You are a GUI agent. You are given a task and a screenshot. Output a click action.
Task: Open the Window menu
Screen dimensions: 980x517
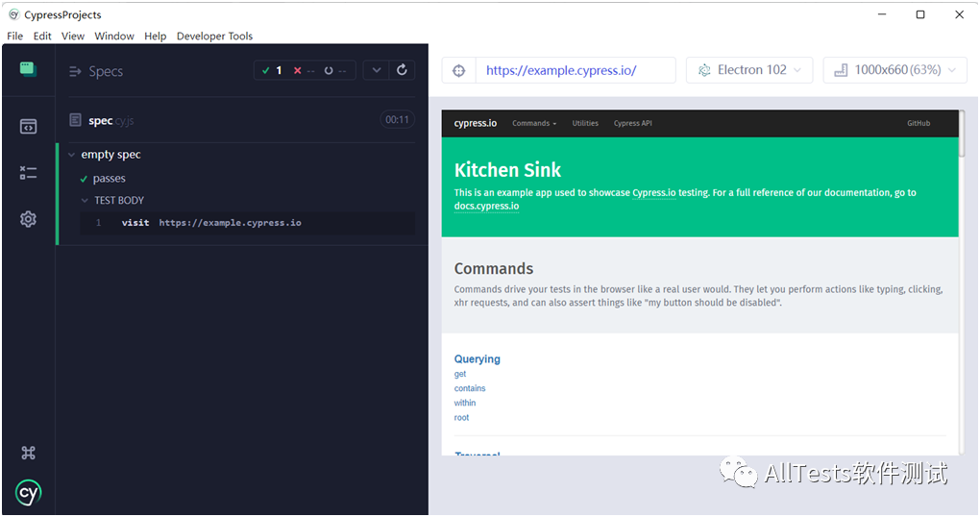click(114, 36)
